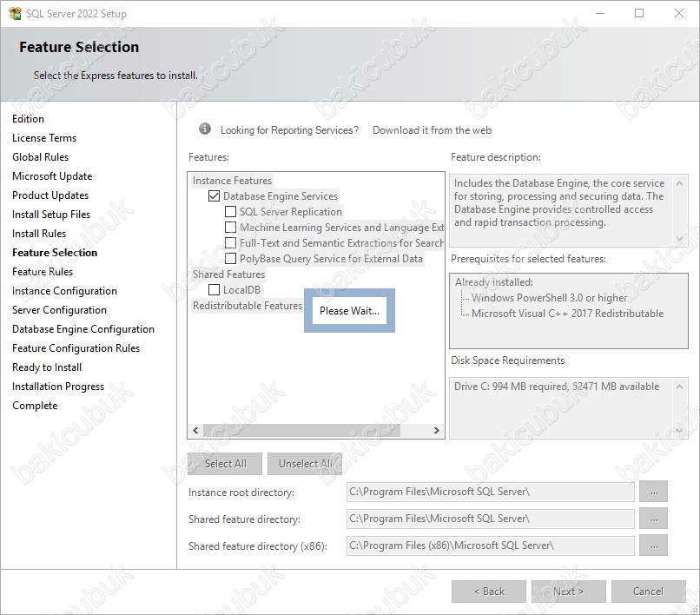
Task: Click the Instance root directory field
Action: [490, 492]
